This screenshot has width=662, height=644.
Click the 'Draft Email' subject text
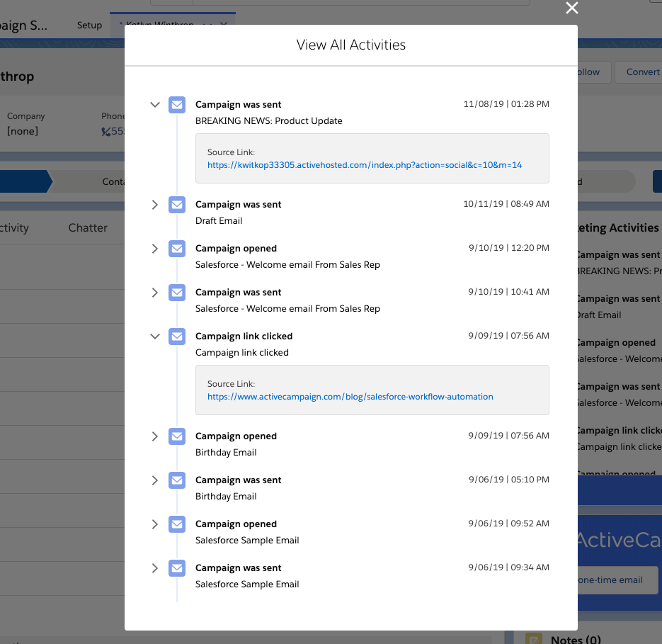219,220
